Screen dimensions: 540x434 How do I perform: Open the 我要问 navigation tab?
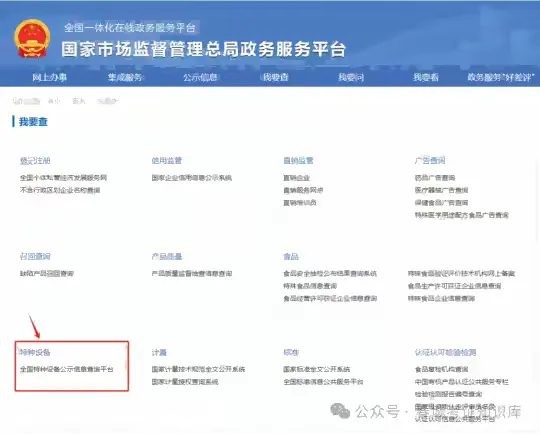click(x=351, y=77)
